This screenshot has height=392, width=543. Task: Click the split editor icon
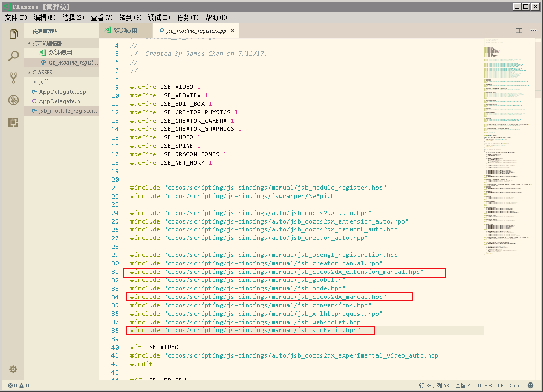click(519, 30)
